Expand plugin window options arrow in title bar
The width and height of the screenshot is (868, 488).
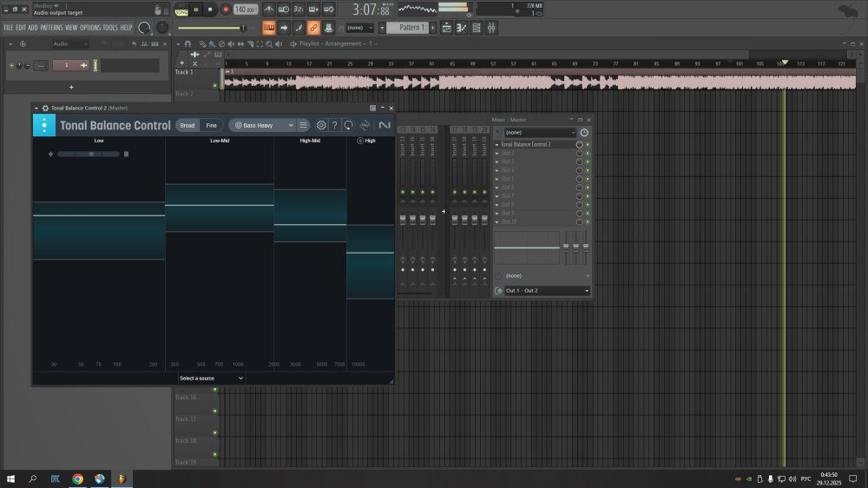[x=36, y=108]
